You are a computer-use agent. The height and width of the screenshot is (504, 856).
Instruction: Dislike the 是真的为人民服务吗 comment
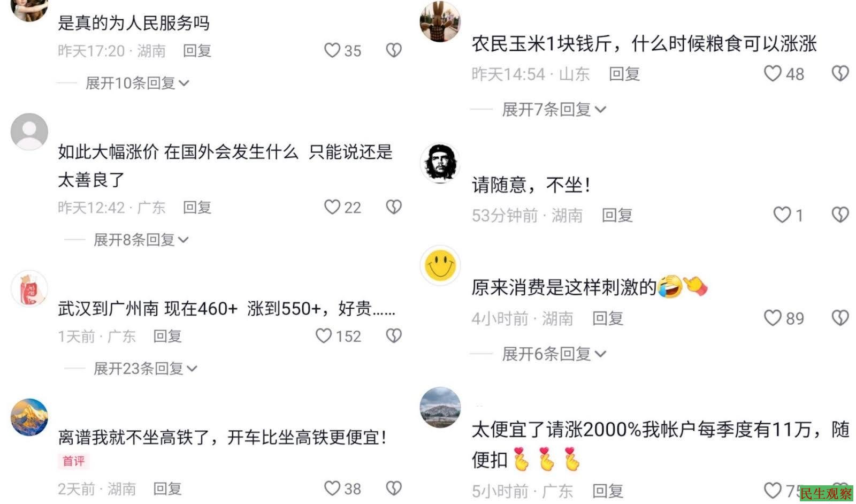pos(394,50)
